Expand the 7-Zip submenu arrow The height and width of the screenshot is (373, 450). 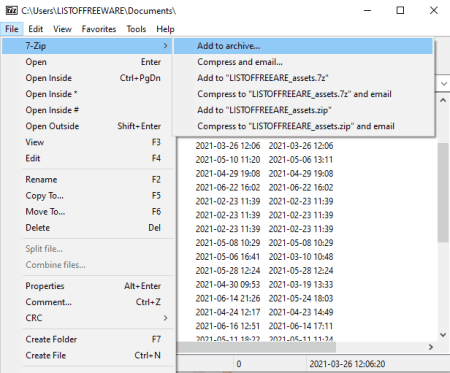point(165,46)
